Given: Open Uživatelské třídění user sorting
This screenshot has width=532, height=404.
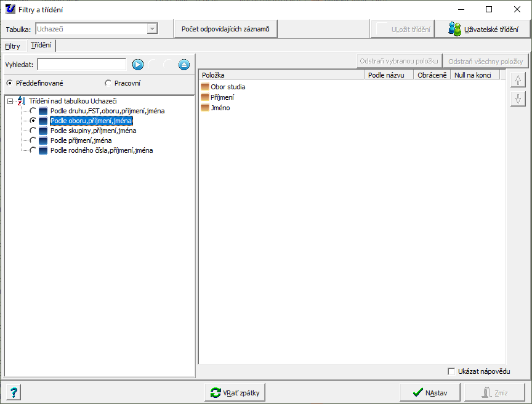Looking at the screenshot, I should click(x=483, y=29).
